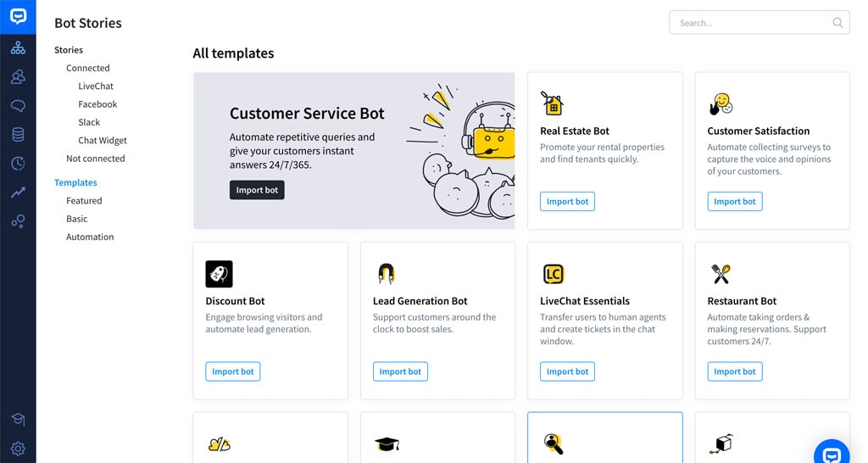Open the Analytics trend line icon
868x463 pixels.
(18, 192)
